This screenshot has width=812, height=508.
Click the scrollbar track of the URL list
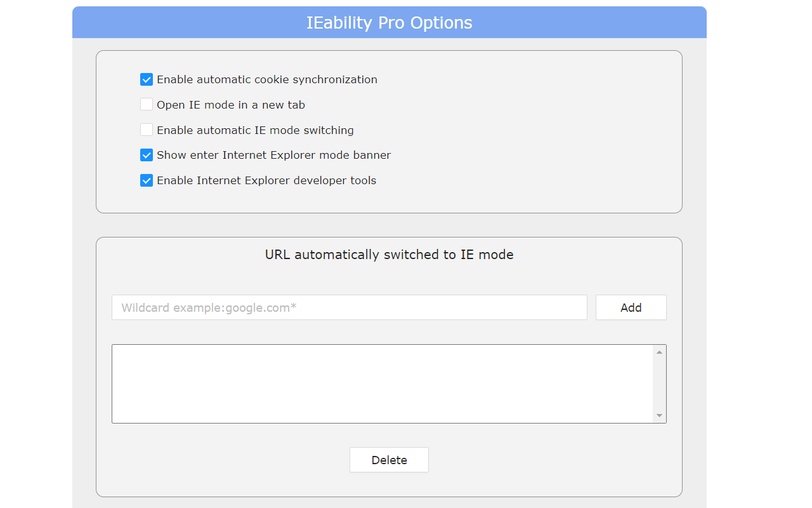[660, 384]
